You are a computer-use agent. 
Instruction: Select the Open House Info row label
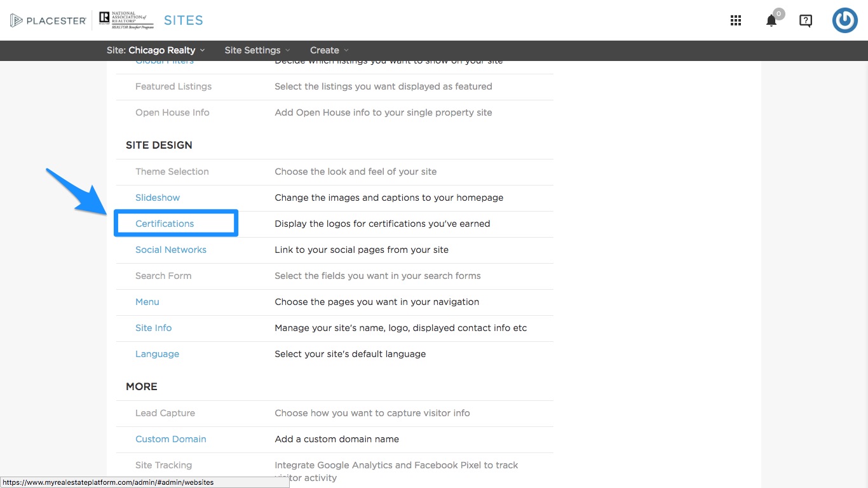pos(172,112)
